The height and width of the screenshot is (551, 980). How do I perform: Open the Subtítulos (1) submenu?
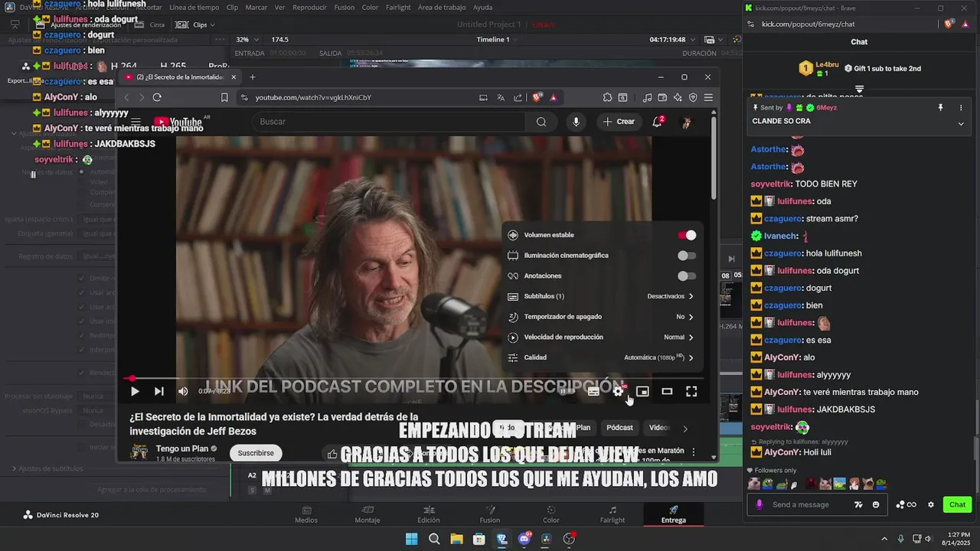tap(601, 296)
